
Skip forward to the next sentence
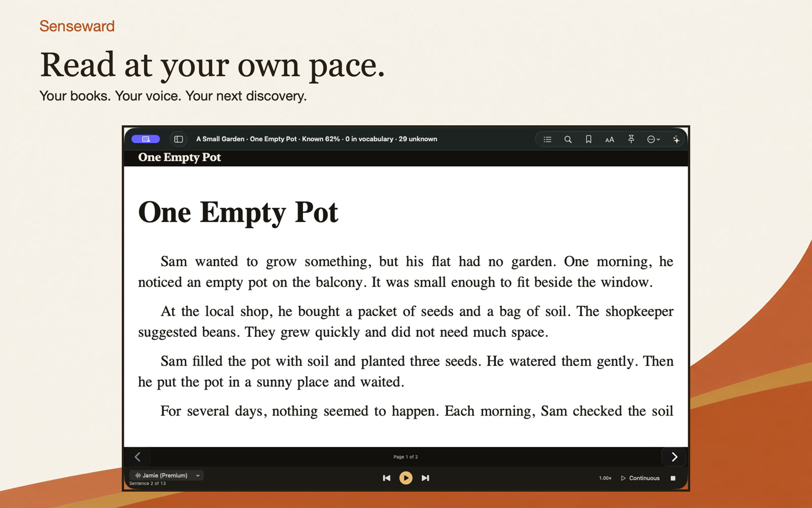point(425,478)
